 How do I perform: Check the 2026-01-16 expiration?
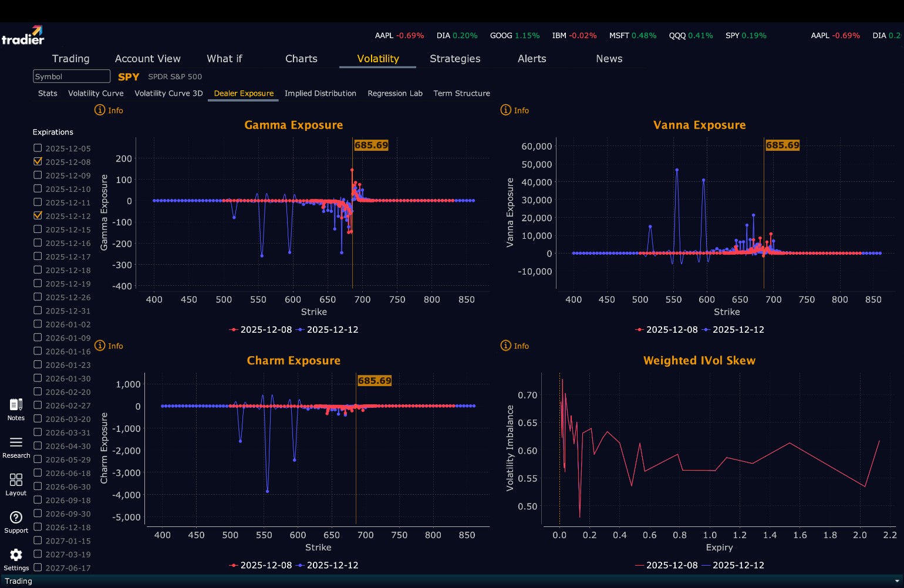38,350
